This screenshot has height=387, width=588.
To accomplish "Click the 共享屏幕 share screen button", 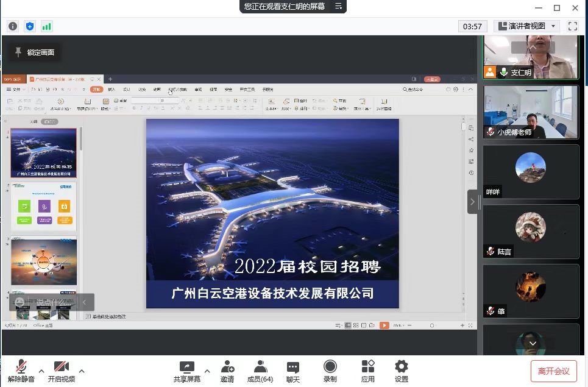I will click(186, 371).
